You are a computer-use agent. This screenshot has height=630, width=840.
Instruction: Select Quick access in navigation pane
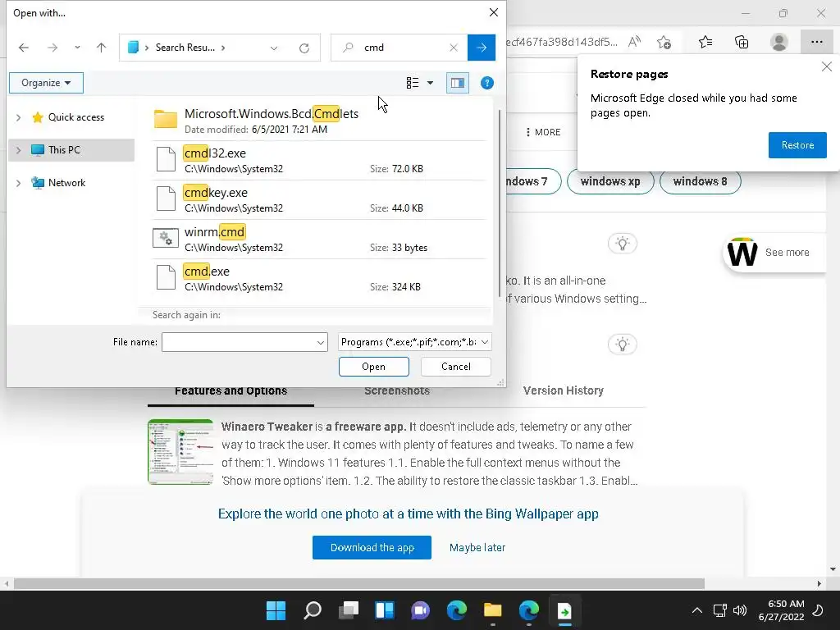76,117
